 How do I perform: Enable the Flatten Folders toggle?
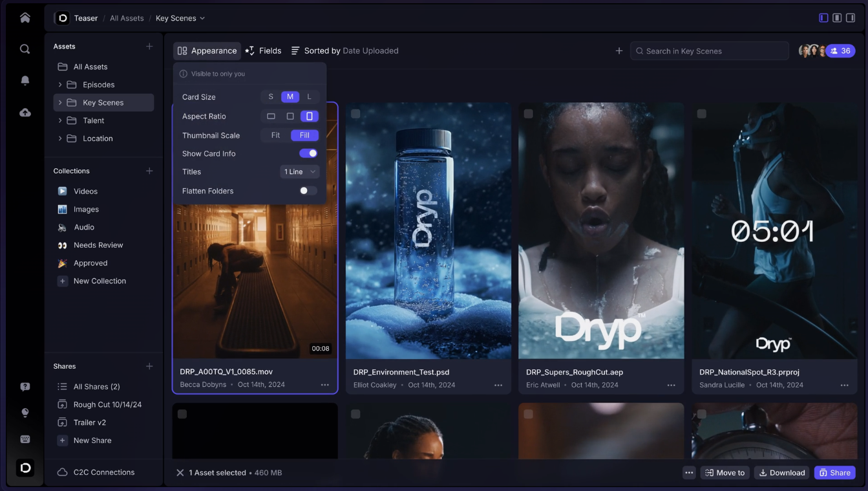[308, 191]
